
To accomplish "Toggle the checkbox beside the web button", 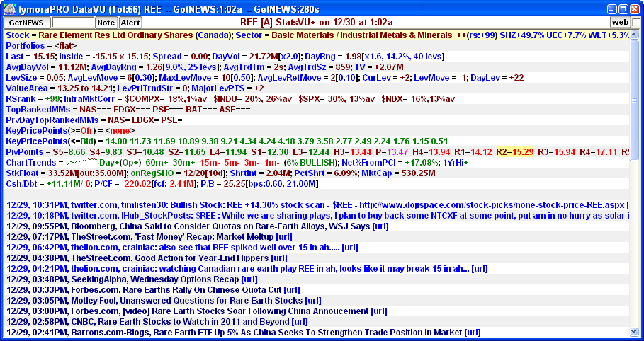I will point(635,22).
